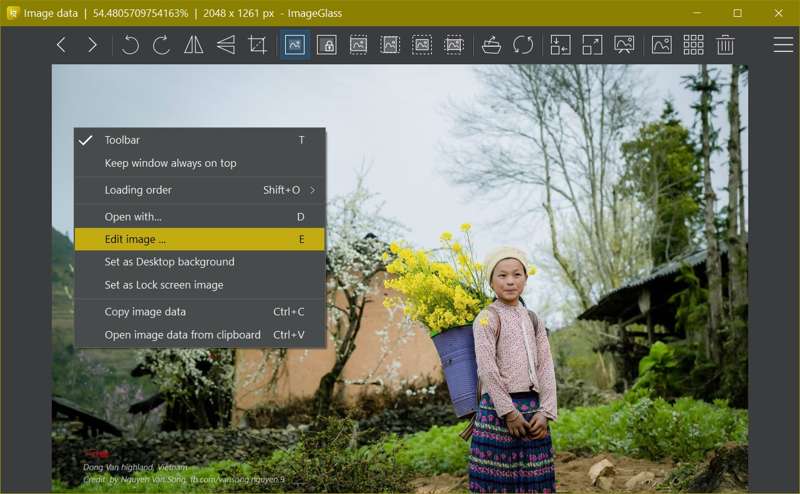
Task: Click Set as Desktop background
Action: 169,262
